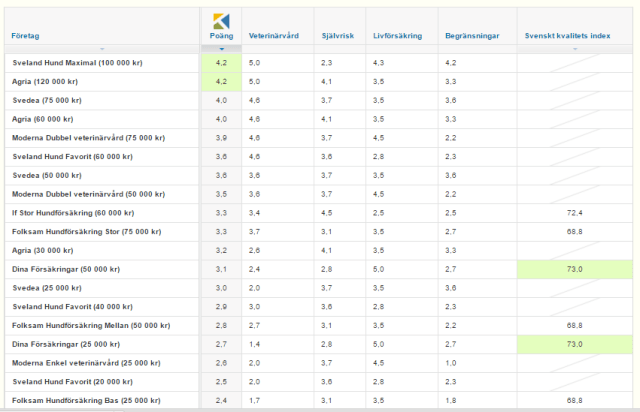Click the blue-orange logo icon above Poäng
This screenshot has width=640, height=412.
221,21
